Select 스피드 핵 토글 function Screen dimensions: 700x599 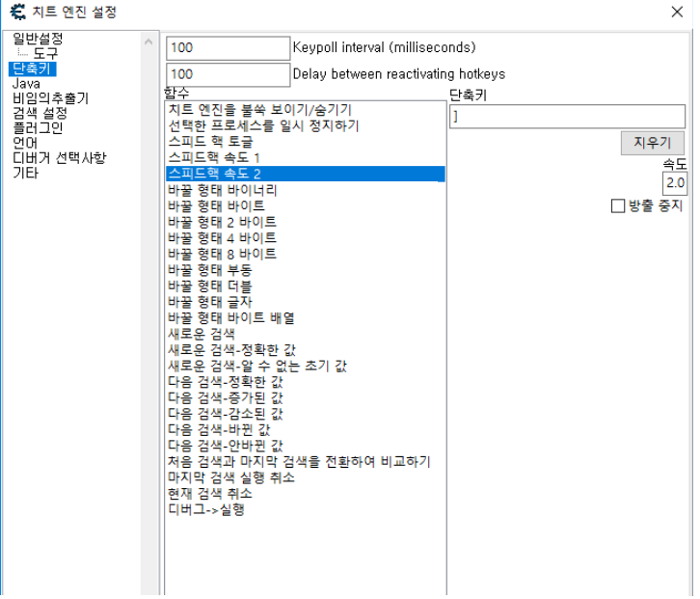tap(308, 143)
